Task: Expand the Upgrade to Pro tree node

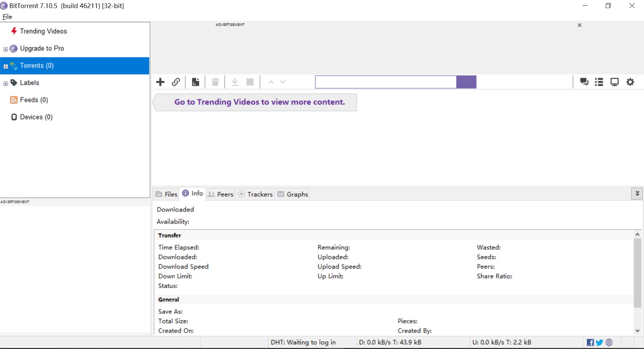Action: (6, 49)
